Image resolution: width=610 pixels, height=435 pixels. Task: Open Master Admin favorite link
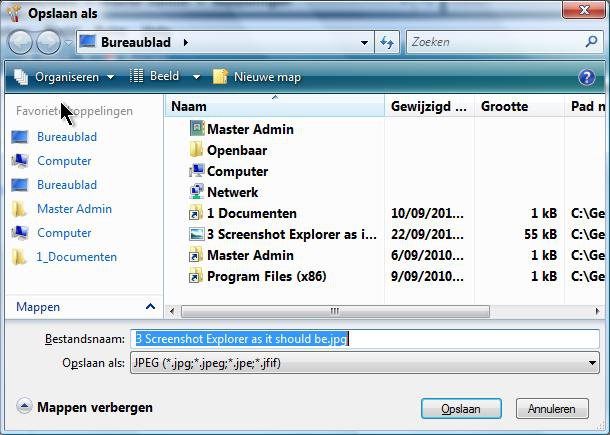coord(74,209)
